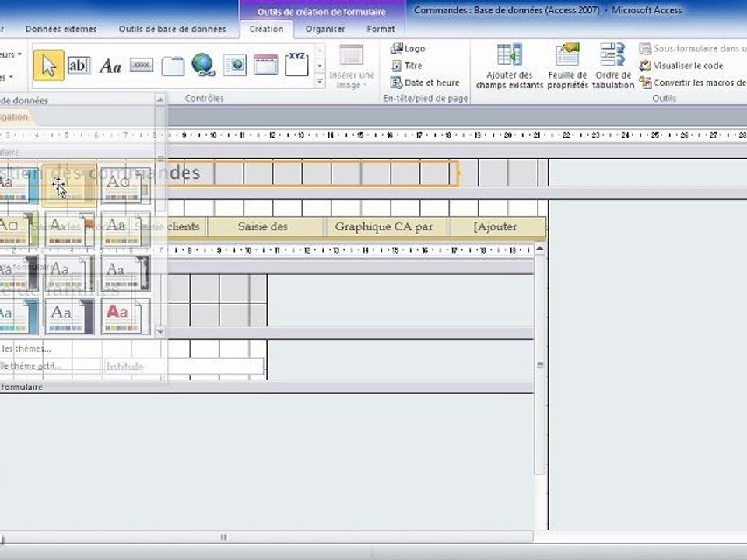Select the Text Box (ab|) control

[x=79, y=65]
